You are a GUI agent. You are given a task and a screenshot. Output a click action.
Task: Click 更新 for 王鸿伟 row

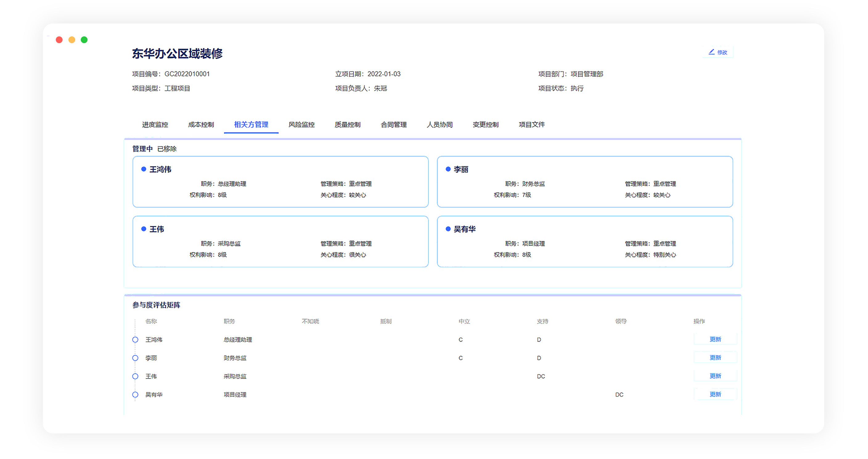coord(715,339)
